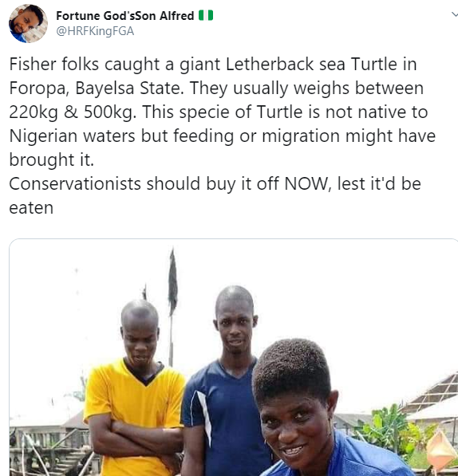Open Fortune God'sSon Alfred's profile avatar
Viewport: 458px width, 476px height.
point(28,23)
